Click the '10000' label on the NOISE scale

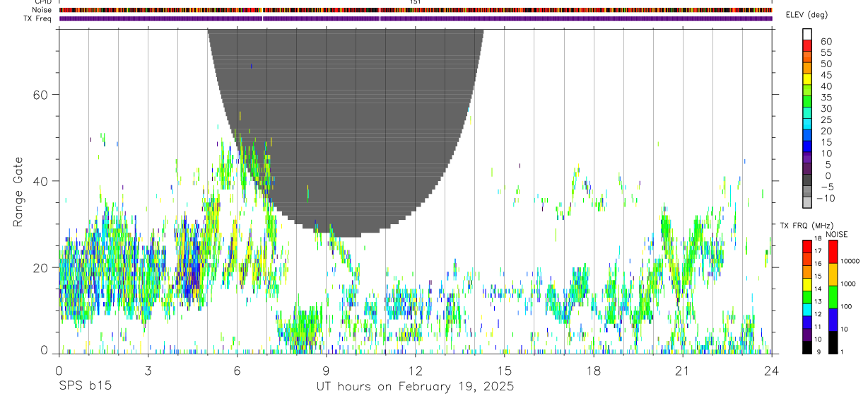(x=850, y=262)
